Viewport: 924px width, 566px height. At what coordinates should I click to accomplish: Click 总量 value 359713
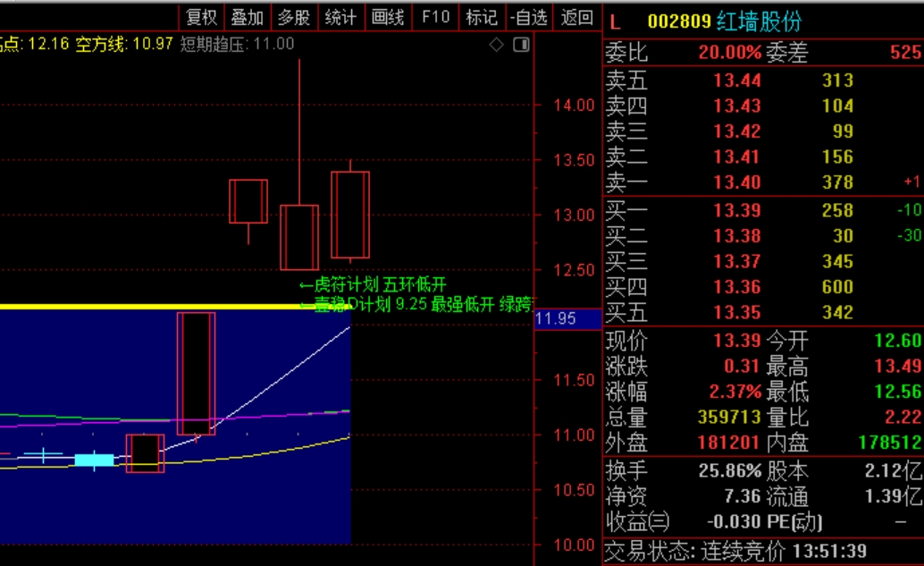coord(729,418)
